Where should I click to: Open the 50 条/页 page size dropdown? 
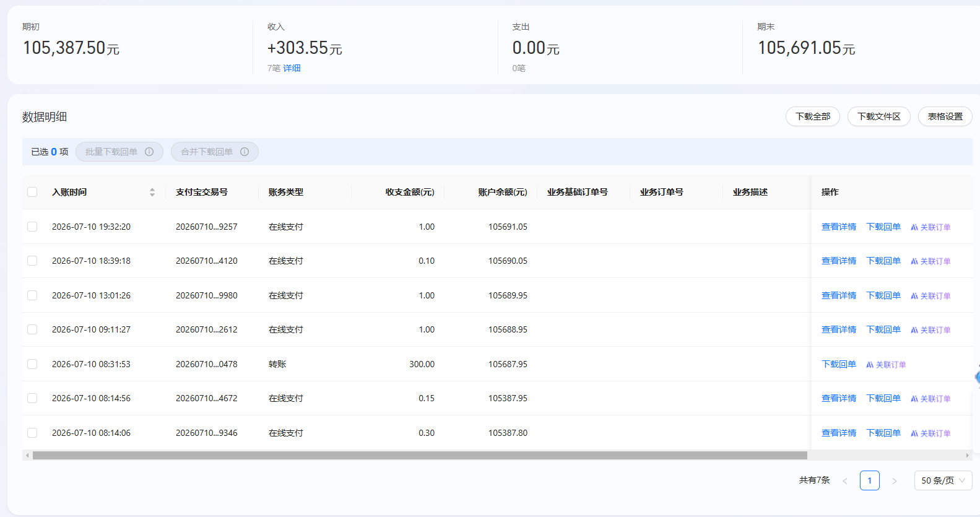(943, 480)
